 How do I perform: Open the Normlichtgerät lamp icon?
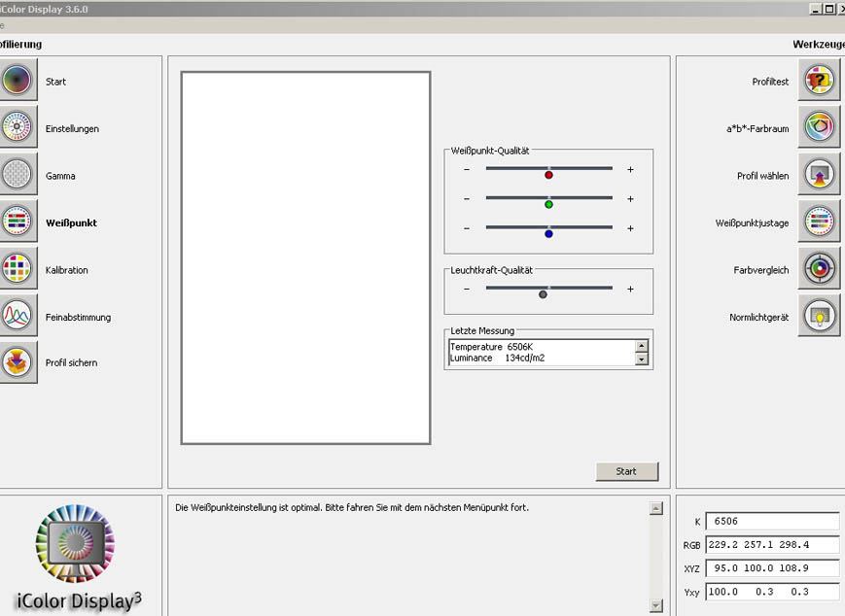820,317
